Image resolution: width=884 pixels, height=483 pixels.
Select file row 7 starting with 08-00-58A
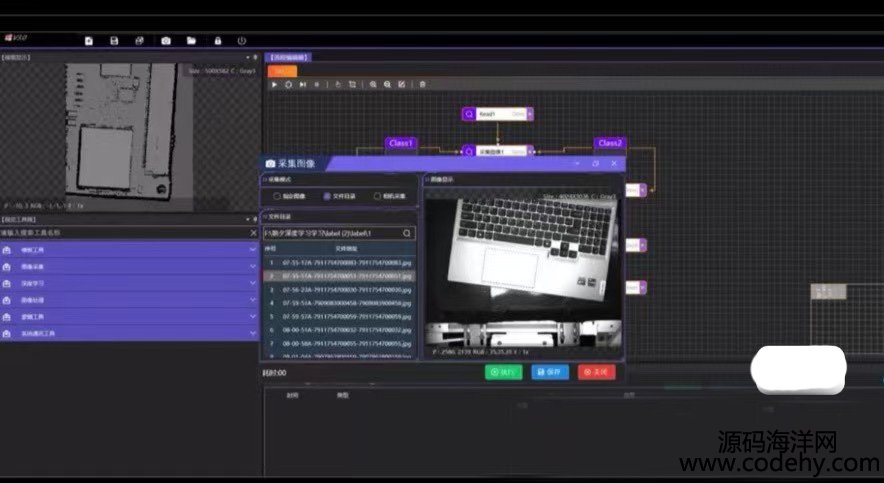point(339,344)
